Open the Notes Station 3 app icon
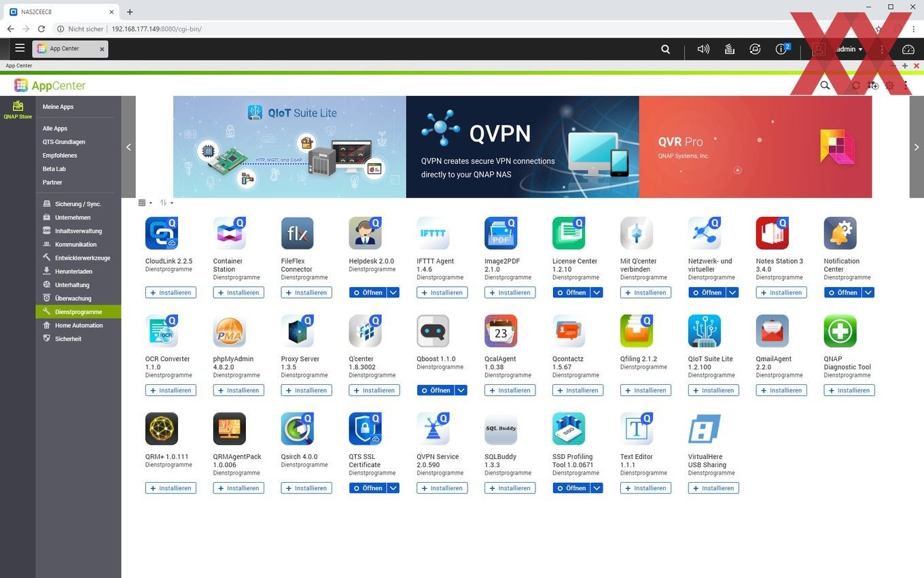 (x=772, y=233)
